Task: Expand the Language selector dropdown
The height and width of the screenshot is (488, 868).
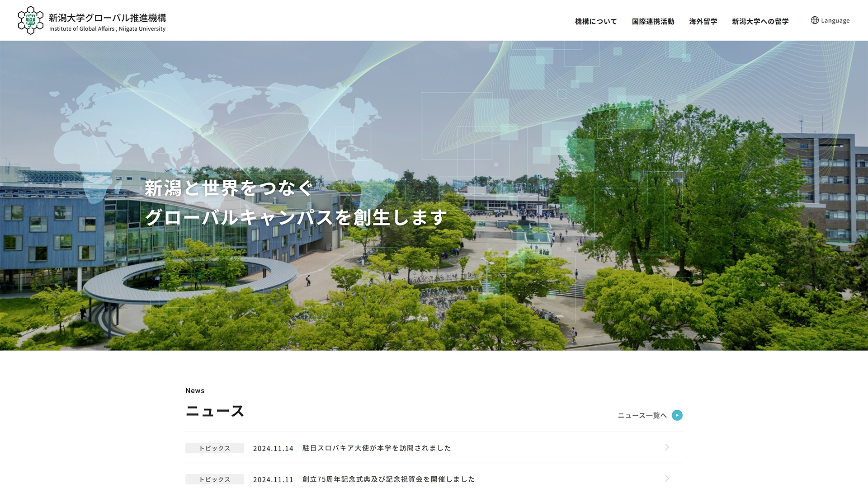Action: (835, 21)
